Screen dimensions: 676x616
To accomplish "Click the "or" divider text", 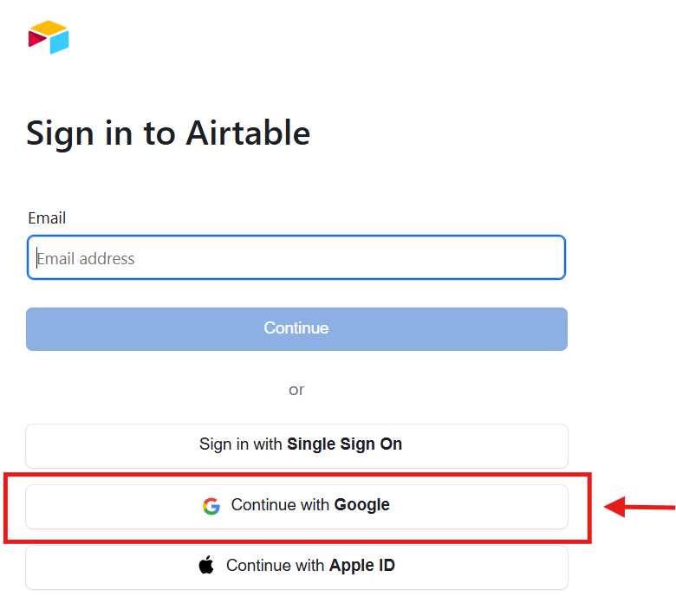I will (x=296, y=390).
